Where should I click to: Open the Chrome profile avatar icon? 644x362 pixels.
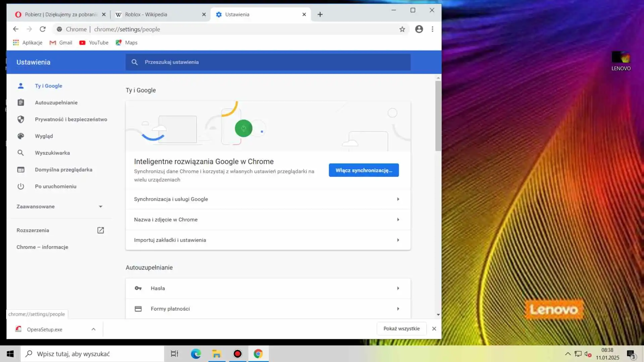coord(419,29)
